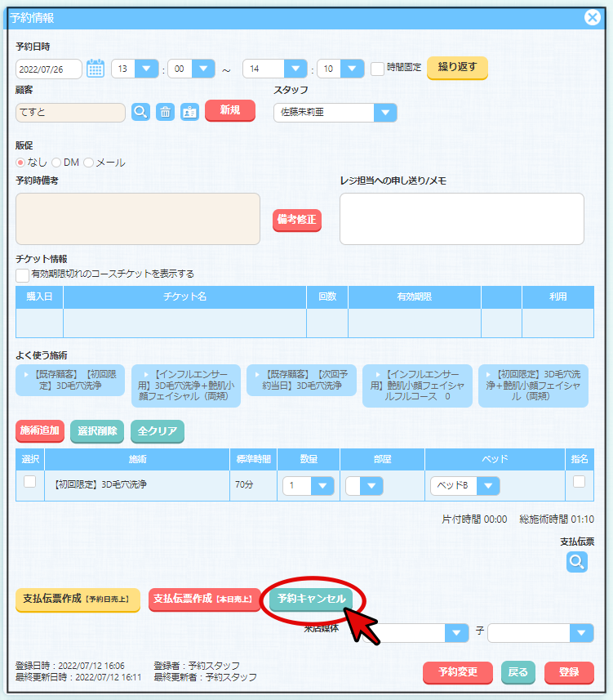Click into the 予約時備考 text area
This screenshot has width=613, height=700.
tap(138, 219)
